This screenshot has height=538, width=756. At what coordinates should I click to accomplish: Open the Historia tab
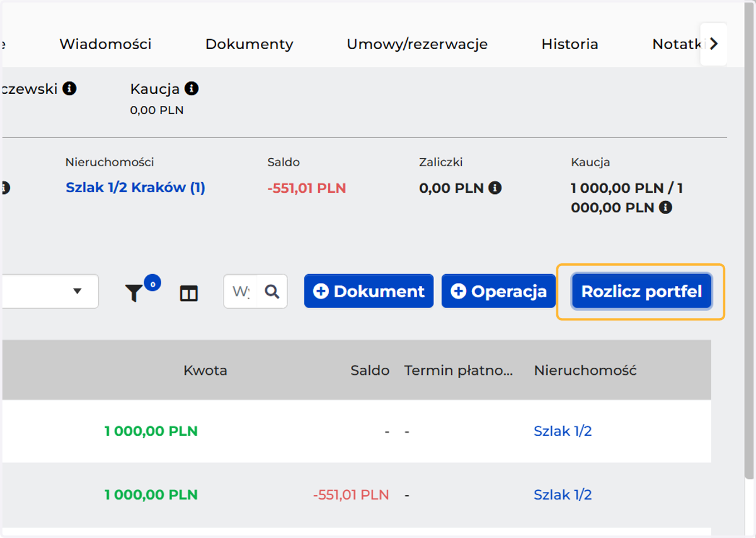coord(570,44)
